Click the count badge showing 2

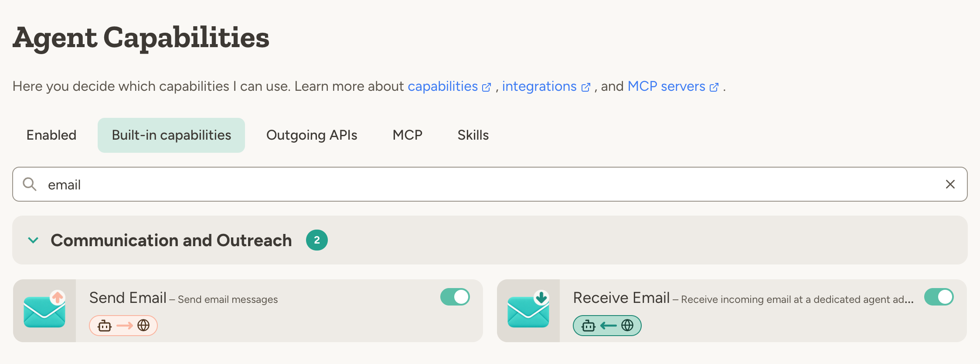click(317, 240)
